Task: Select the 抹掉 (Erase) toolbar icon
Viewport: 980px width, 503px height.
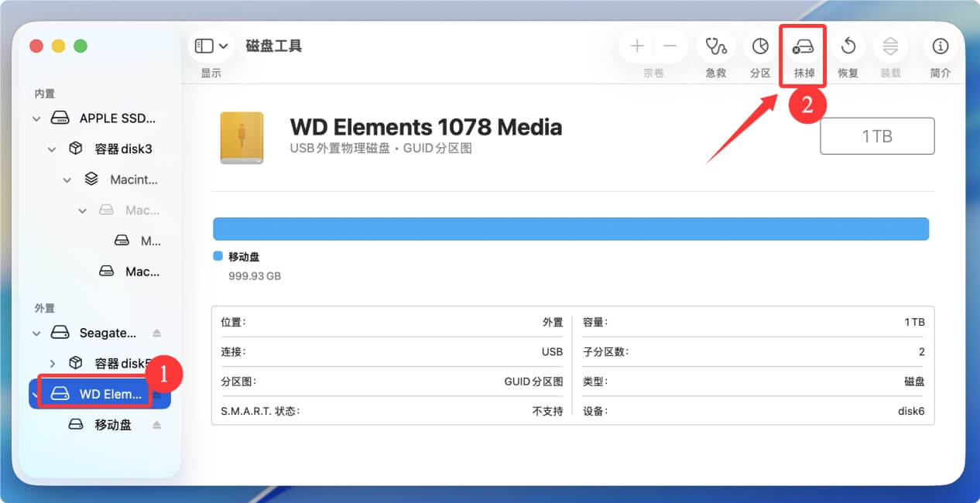Action: click(803, 46)
